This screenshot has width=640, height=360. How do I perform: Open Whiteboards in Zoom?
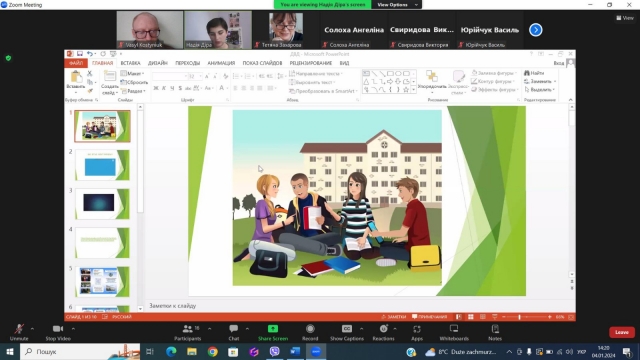[x=454, y=332]
